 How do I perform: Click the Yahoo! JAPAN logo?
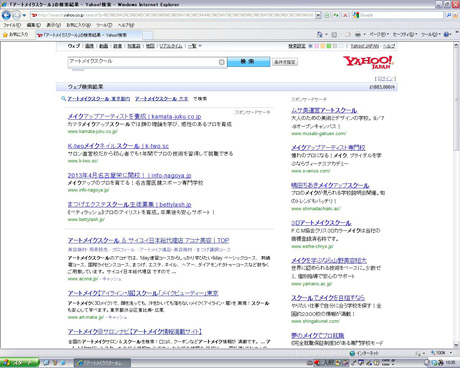(368, 62)
